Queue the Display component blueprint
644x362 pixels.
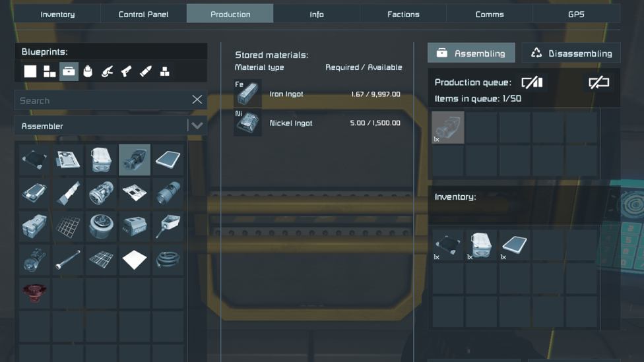(x=168, y=160)
